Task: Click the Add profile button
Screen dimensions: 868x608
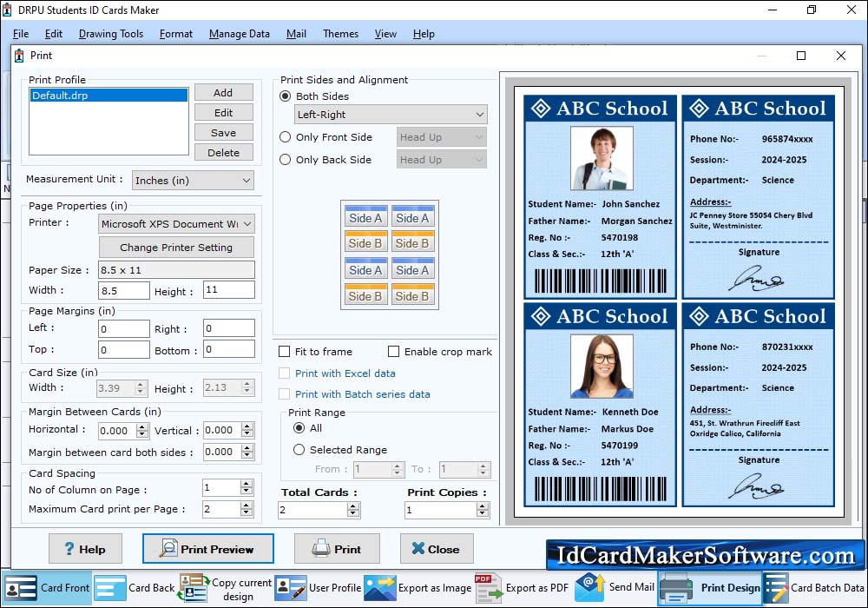Action: [224, 92]
